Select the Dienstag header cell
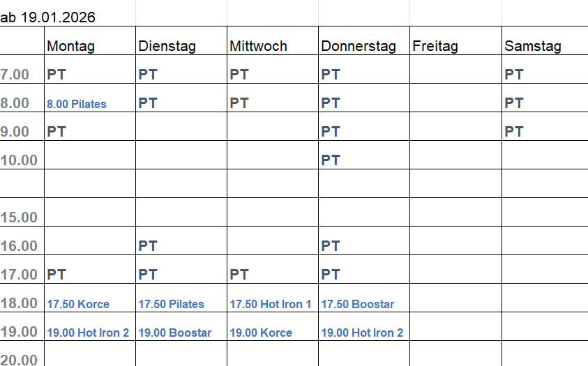 pos(167,46)
